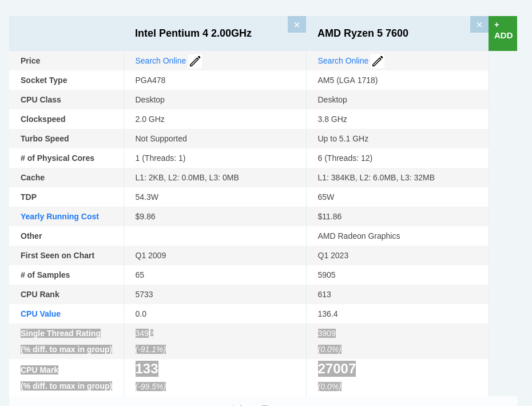Click pencil edit icon for Ryzen 5 price

click(378, 61)
